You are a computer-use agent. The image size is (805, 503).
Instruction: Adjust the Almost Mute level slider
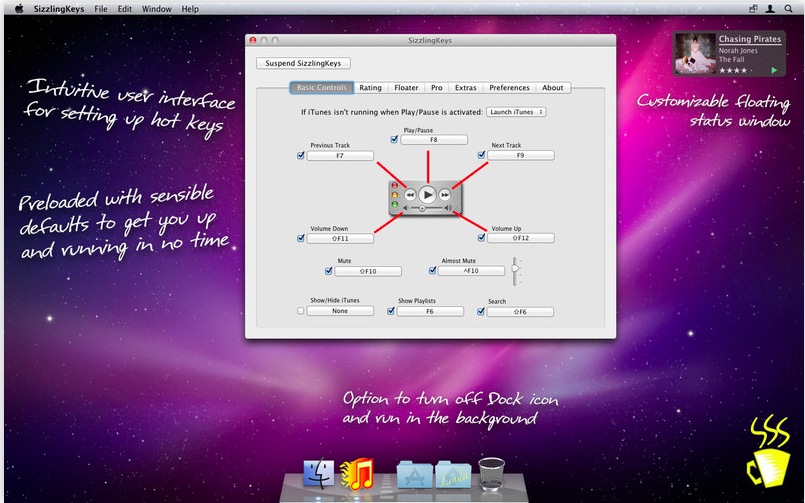[515, 272]
